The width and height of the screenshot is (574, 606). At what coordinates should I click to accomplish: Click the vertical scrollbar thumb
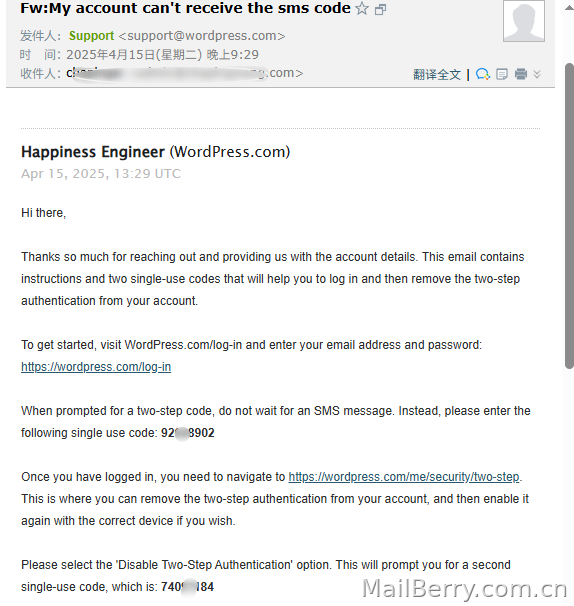569,216
